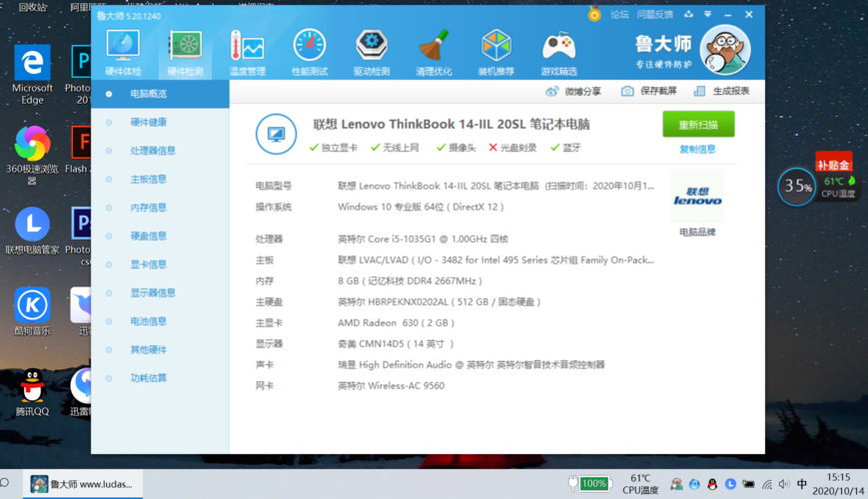This screenshot has height=499, width=868.
Task: Click the Wi-Fi network tray icon
Action: click(x=767, y=485)
